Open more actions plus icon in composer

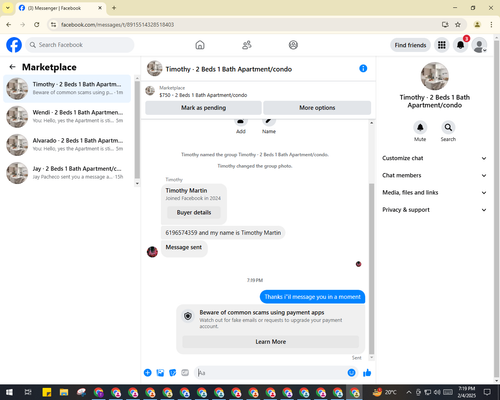click(x=148, y=373)
